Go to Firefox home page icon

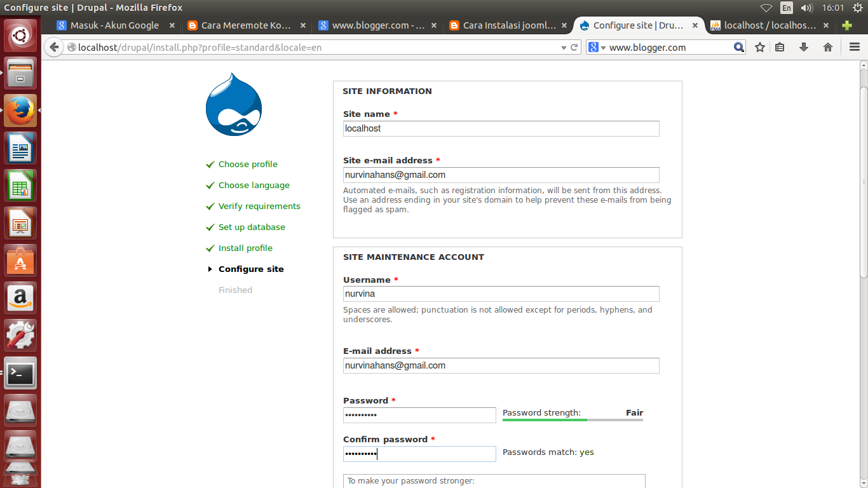click(827, 47)
